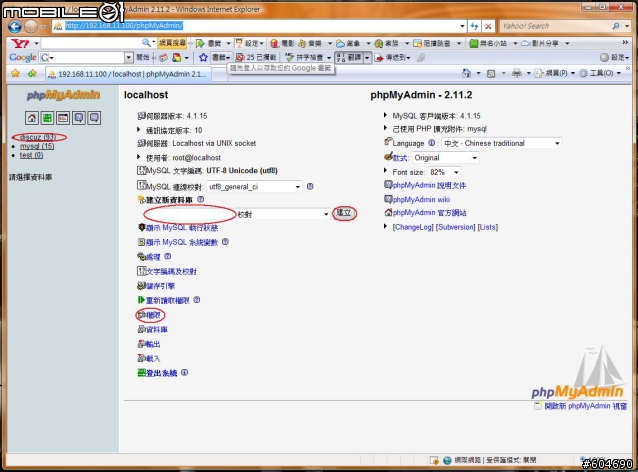This screenshot has height=472, width=638.
Task: Open the show MySQL runtime status link
Action: click(182, 227)
